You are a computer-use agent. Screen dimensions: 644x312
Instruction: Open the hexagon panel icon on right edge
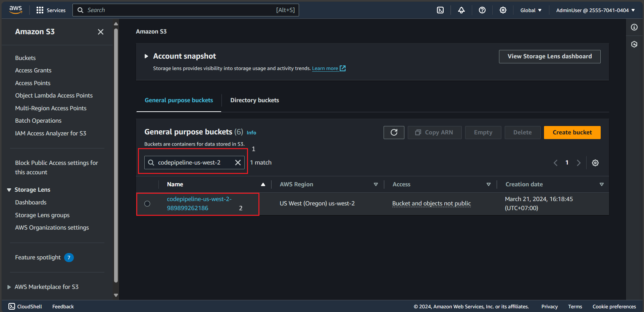click(634, 44)
